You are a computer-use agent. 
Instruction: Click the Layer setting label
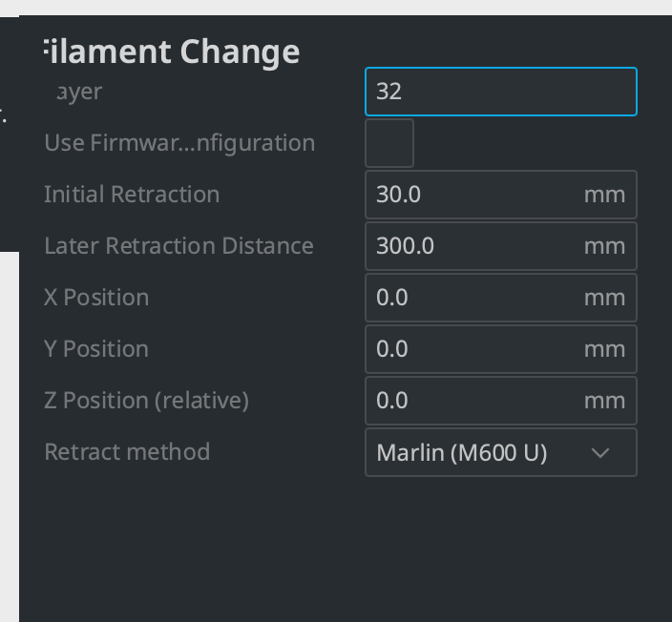79,93
